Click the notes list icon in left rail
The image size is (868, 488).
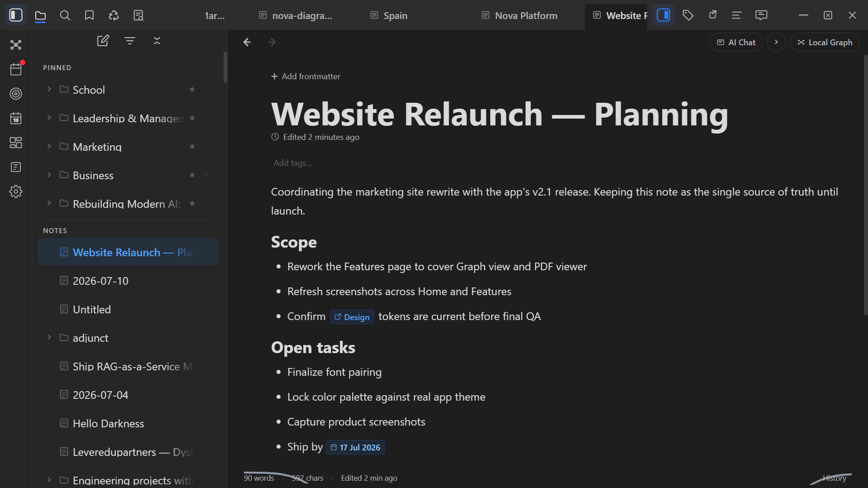16,167
